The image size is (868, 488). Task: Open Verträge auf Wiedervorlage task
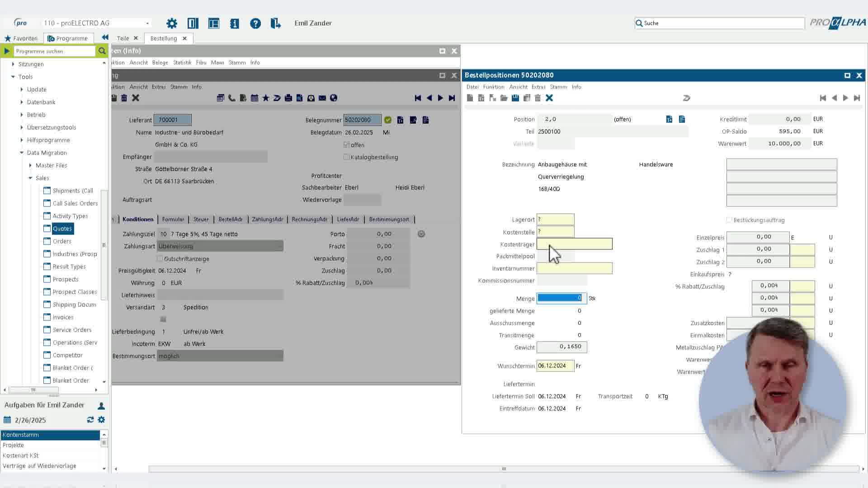click(x=50, y=466)
